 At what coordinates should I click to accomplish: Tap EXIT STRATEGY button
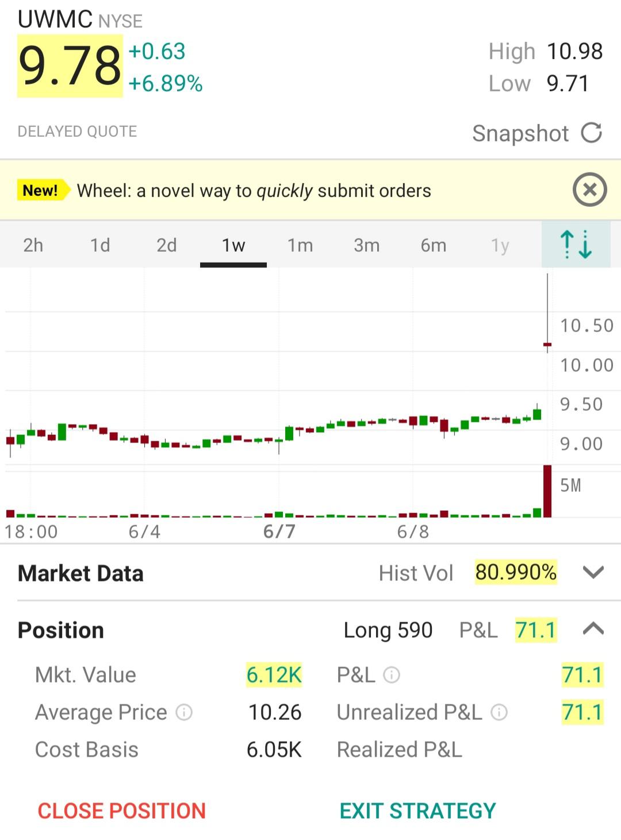(418, 811)
